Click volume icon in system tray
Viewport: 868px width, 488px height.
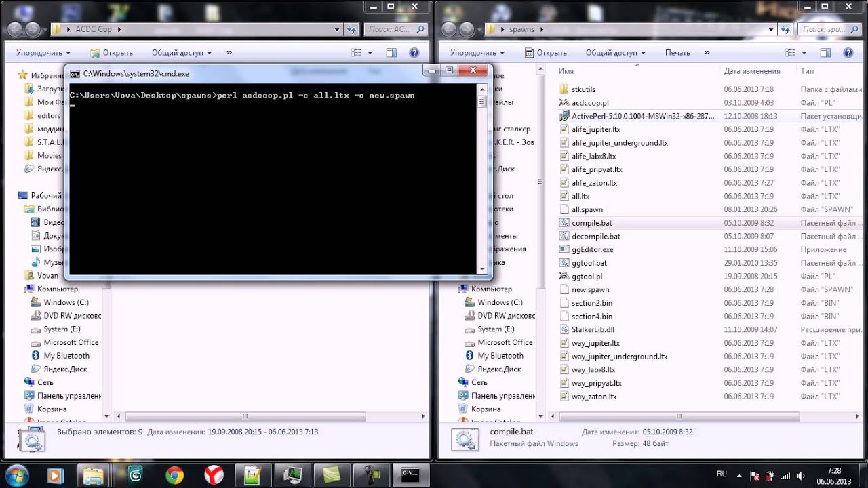800,475
